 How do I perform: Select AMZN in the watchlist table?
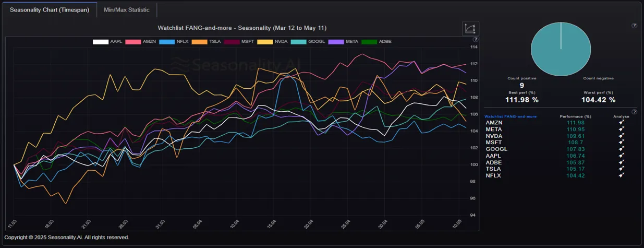493,122
